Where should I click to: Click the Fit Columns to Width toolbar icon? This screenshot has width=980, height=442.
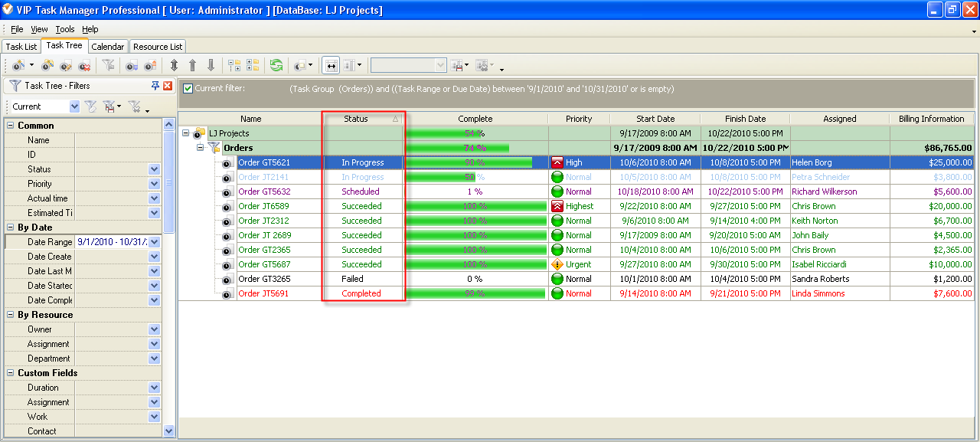331,66
